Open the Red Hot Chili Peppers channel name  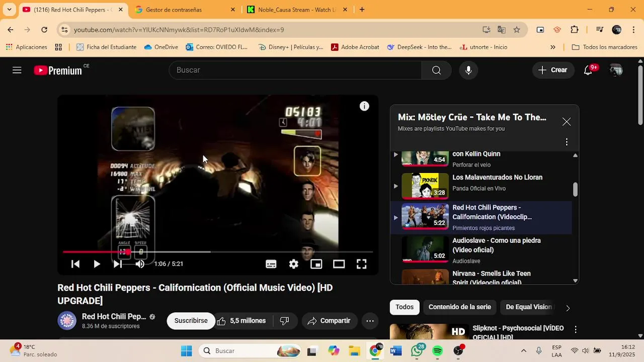114,317
